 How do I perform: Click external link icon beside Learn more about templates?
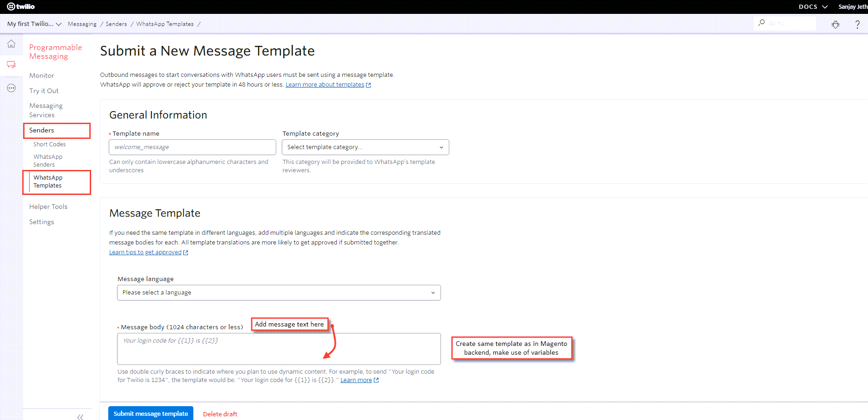368,85
